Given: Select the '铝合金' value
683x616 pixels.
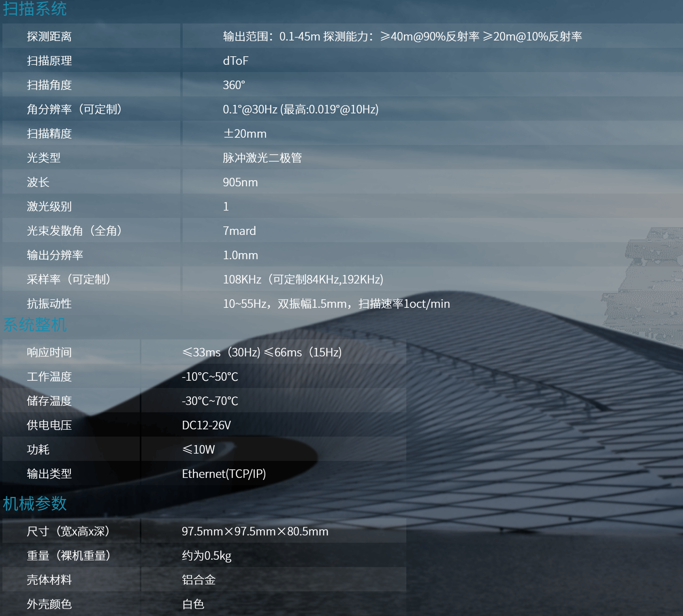Looking at the screenshot, I should (198, 580).
